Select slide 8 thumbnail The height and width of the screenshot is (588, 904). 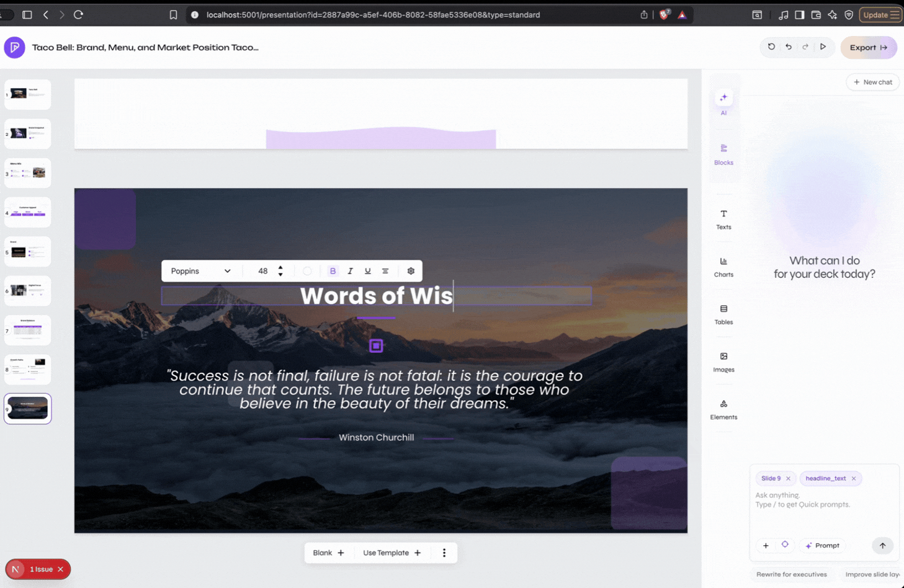28,370
